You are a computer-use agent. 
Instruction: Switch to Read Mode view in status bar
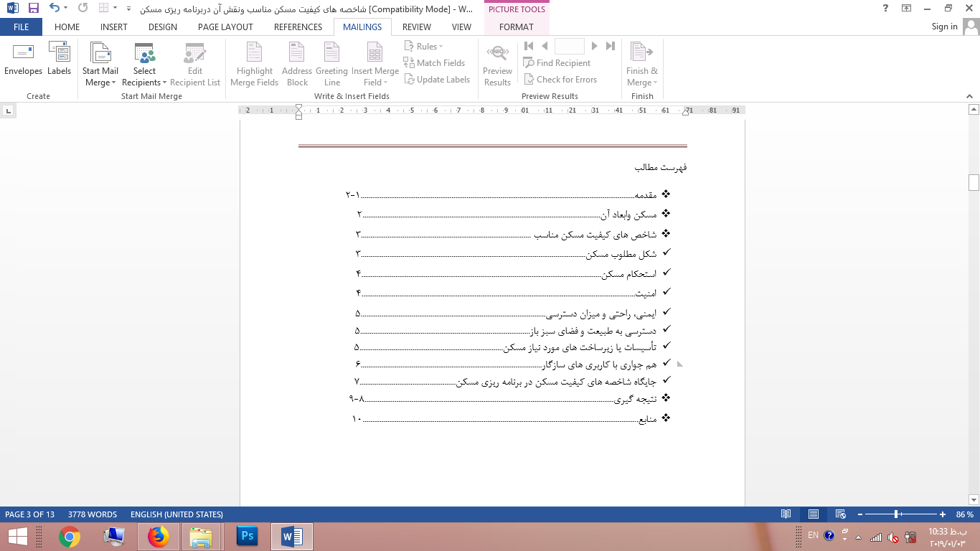coord(786,514)
